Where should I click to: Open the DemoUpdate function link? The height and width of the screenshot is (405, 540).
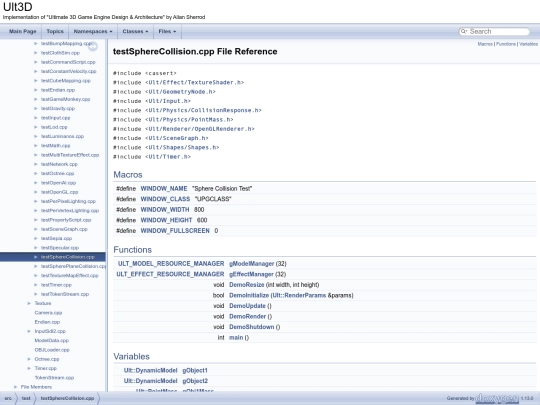point(248,306)
